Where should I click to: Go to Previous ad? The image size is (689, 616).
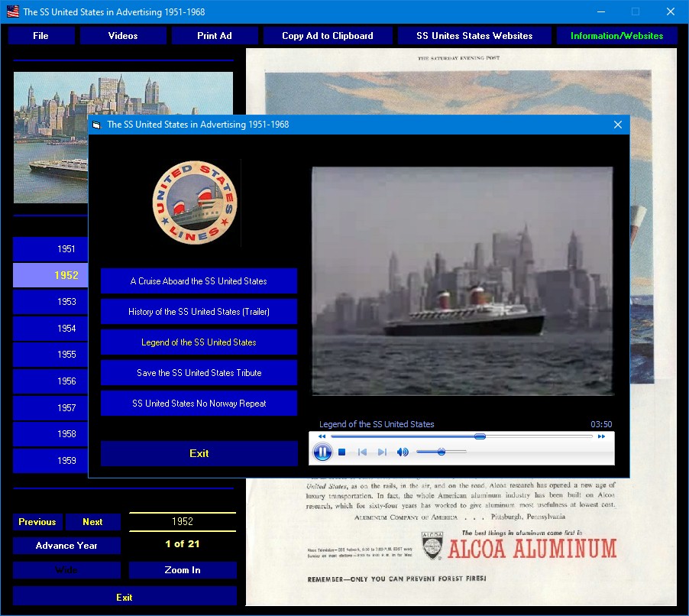pyautogui.click(x=37, y=522)
